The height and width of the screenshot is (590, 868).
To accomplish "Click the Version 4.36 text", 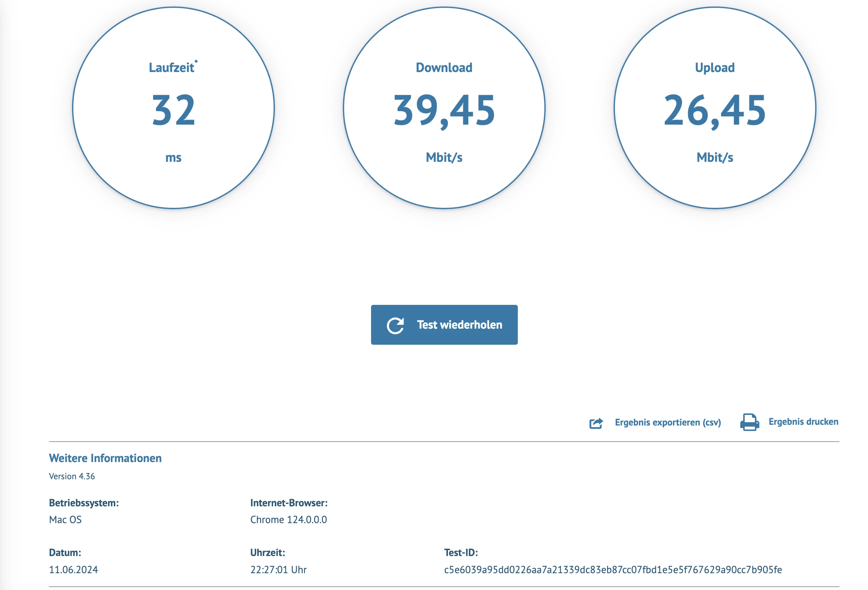I will [x=72, y=477].
